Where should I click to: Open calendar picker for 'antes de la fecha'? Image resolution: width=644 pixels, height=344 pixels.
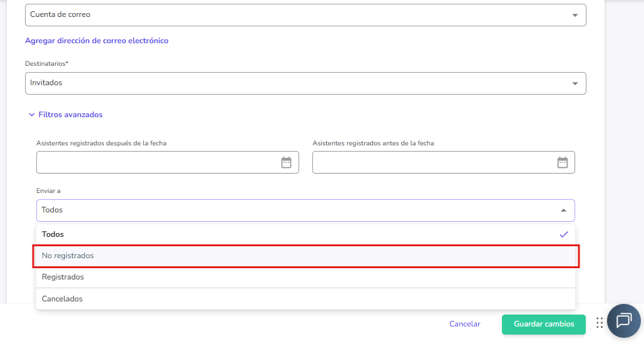[x=562, y=163]
